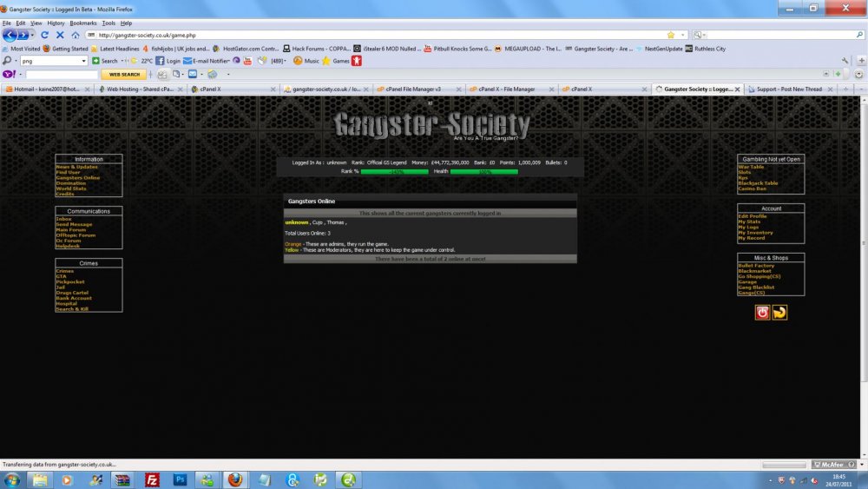Click the green Health progress bar
The height and width of the screenshot is (489, 868).
pyautogui.click(x=483, y=172)
